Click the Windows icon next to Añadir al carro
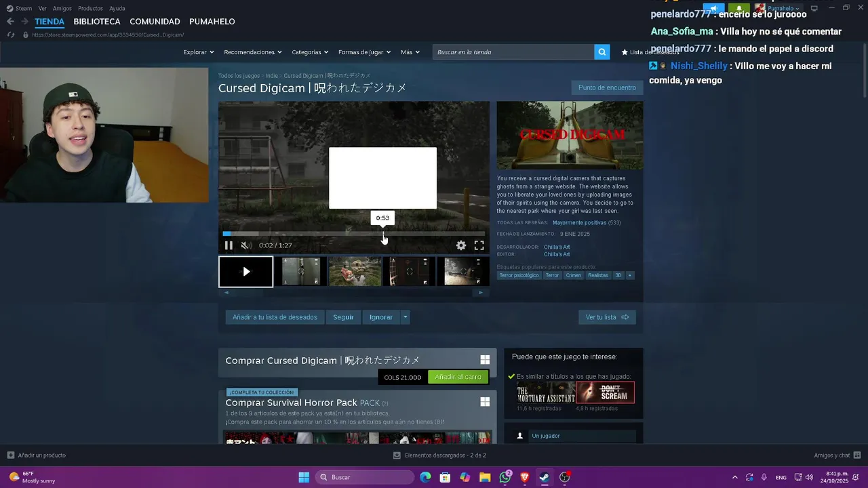Viewport: 868px width, 488px height. [x=485, y=360]
